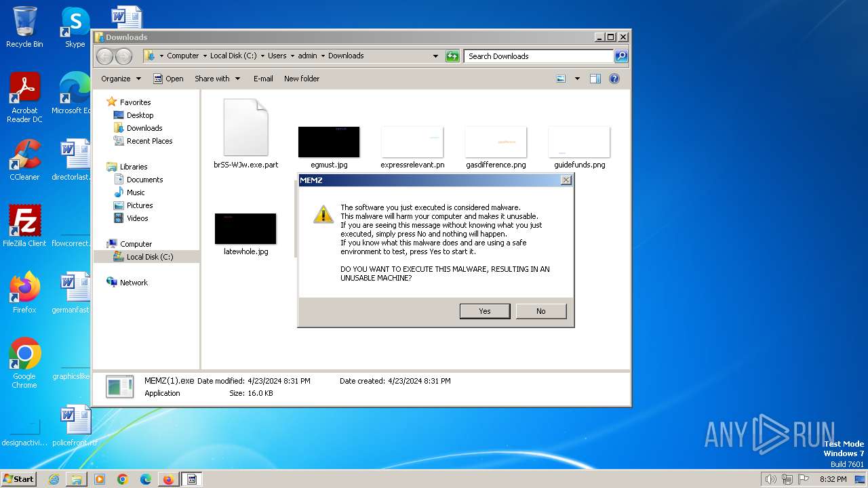This screenshot has width=868, height=488.
Task: Select Downloads under Favorites
Action: pyautogui.click(x=144, y=128)
